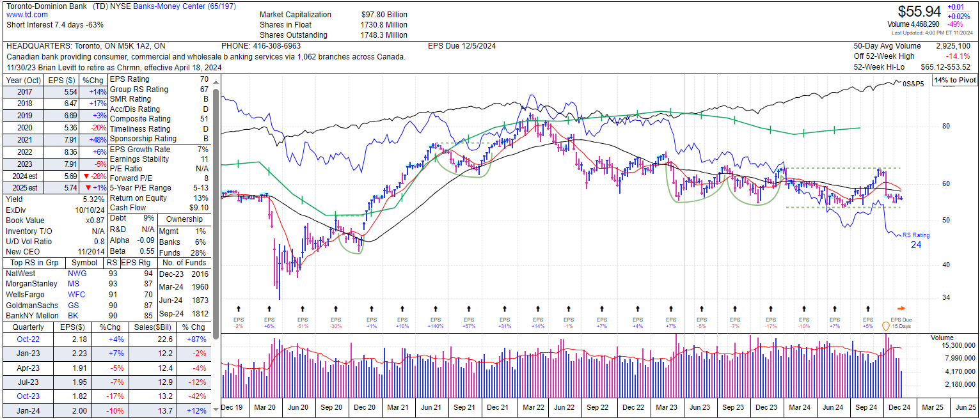This screenshot has height=420, width=980.
Task: Open the BK symbol link for BankNY Mellon
Action: tap(73, 316)
